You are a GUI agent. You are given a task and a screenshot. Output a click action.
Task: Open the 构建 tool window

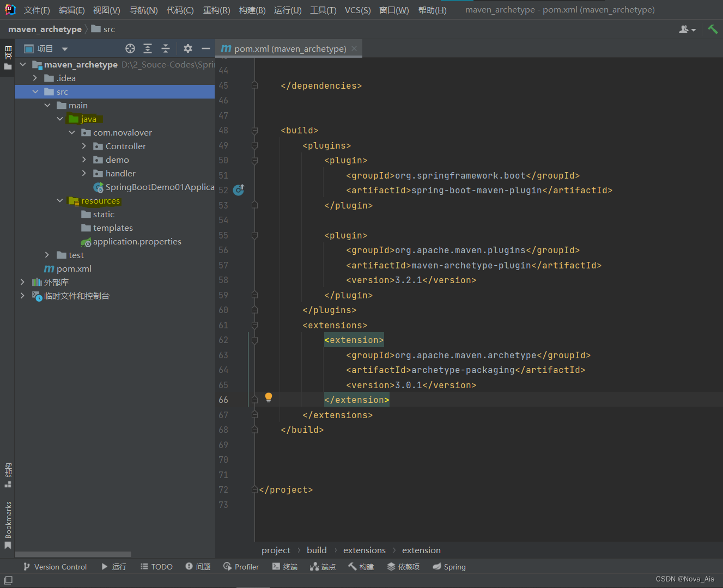361,567
